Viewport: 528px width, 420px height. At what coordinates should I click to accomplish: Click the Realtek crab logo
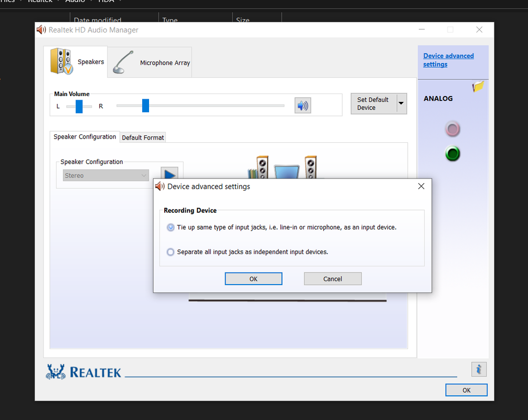(56, 372)
